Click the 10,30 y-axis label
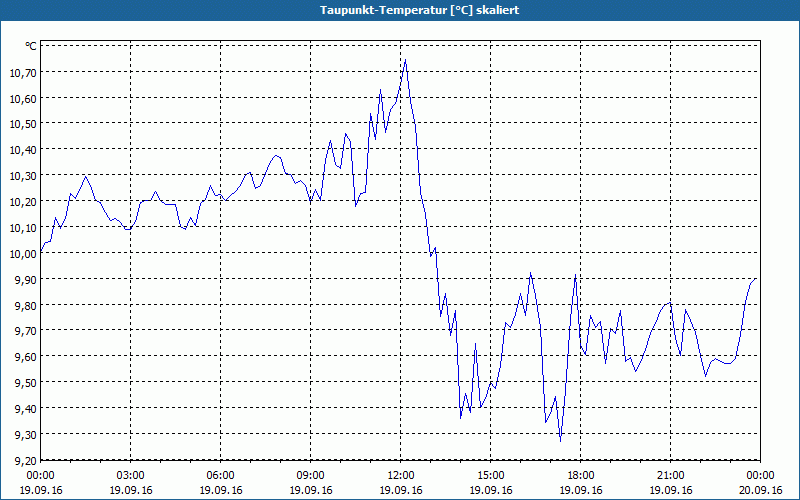 pos(23,176)
